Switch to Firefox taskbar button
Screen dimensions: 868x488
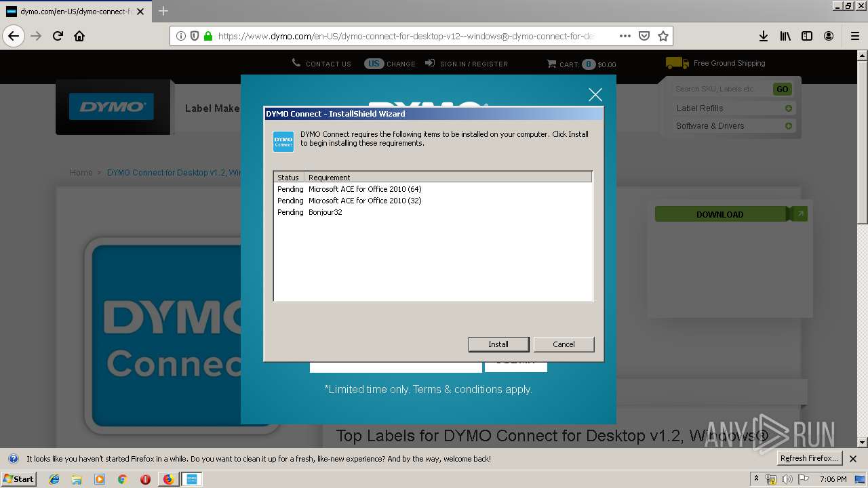coord(168,479)
